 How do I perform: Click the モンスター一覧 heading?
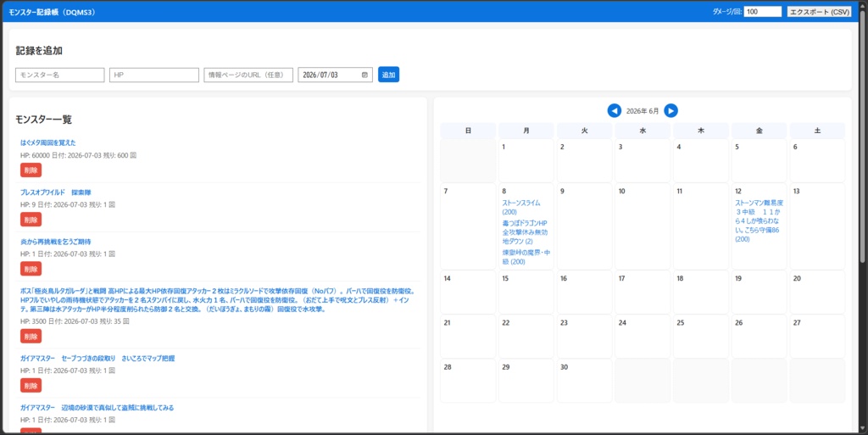(x=44, y=120)
